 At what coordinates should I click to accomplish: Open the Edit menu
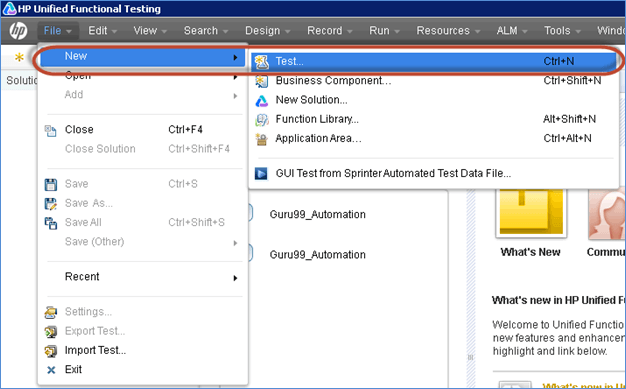(103, 31)
